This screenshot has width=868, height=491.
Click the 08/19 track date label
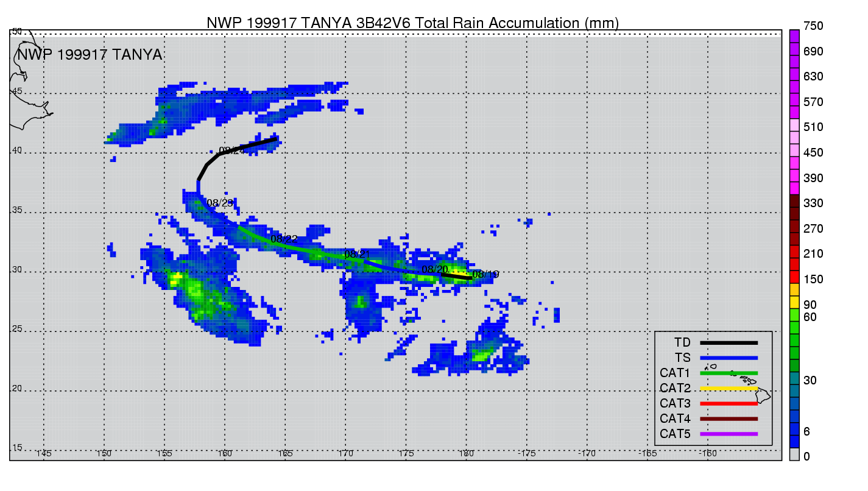(485, 275)
